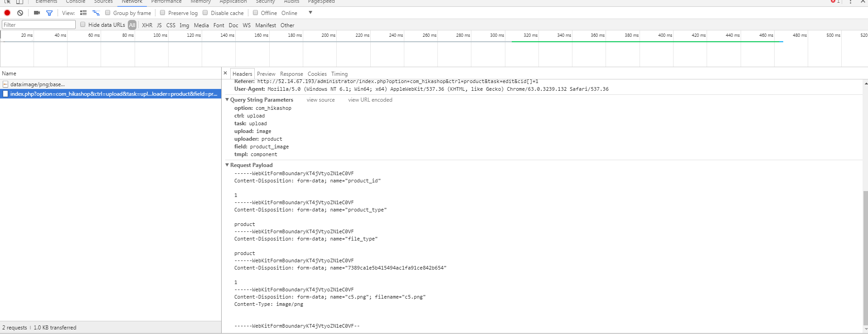This screenshot has width=868, height=334.
Task: Click the details pane vertical scrollbar
Action: [865, 257]
